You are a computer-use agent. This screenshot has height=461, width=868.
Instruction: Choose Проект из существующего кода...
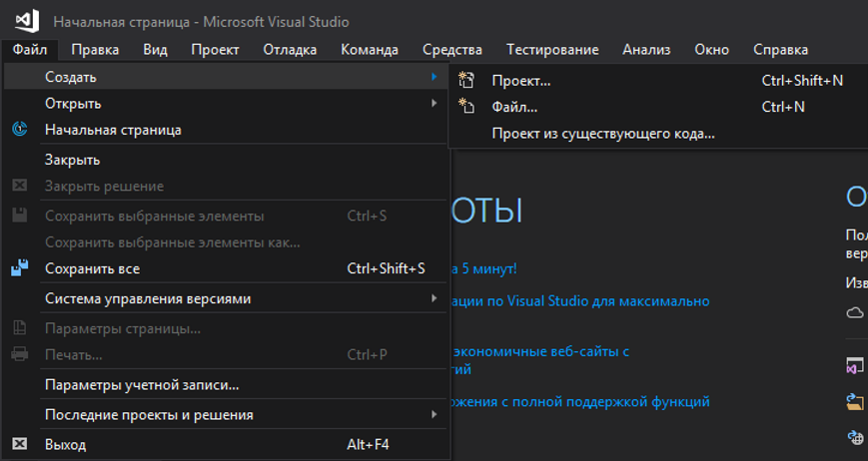(657, 134)
